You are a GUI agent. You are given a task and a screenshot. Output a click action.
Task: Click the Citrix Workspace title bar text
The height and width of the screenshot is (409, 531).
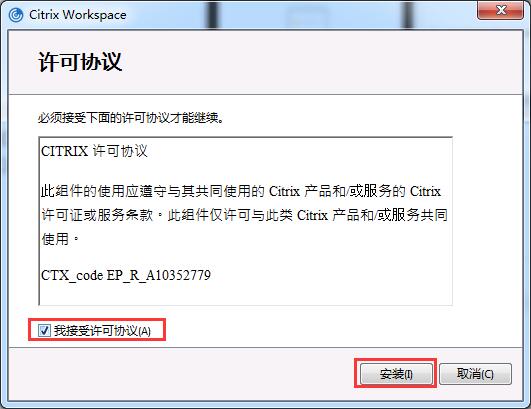(x=78, y=15)
